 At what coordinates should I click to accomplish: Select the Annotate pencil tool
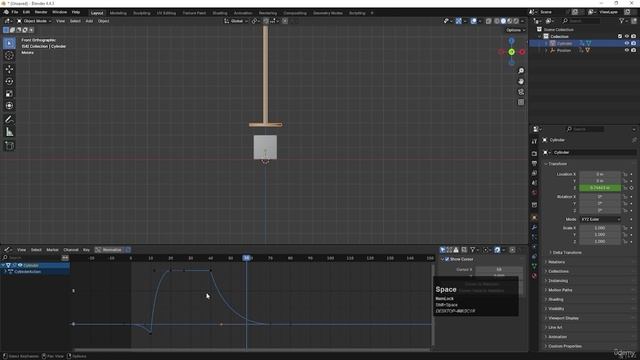pos(9,120)
